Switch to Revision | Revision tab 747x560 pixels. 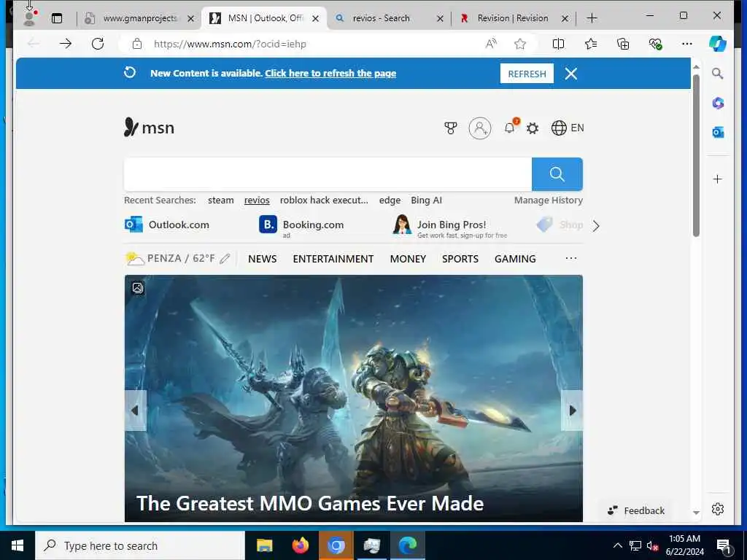[x=512, y=18]
